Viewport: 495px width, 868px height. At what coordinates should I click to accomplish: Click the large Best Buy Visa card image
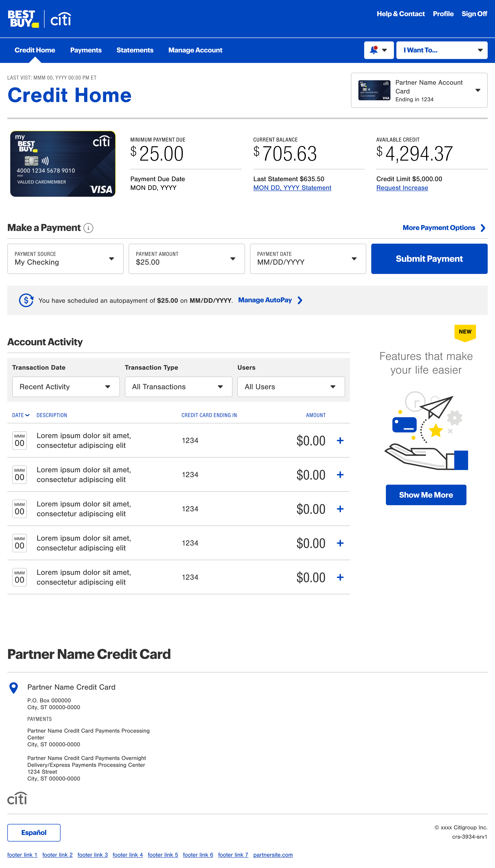tap(63, 164)
